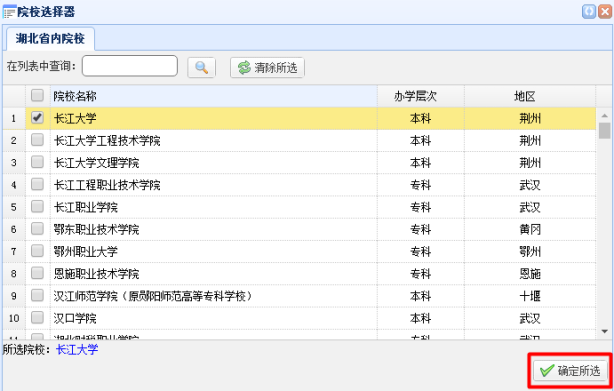Select the 长江工程职业技术学院 row text
Screen dimensions: 614x391
107,185
